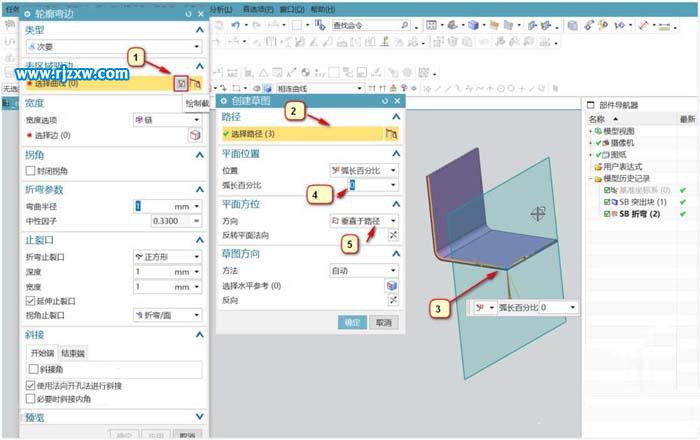Collapse the 平面位置 section
700x440 pixels.
(x=396, y=154)
